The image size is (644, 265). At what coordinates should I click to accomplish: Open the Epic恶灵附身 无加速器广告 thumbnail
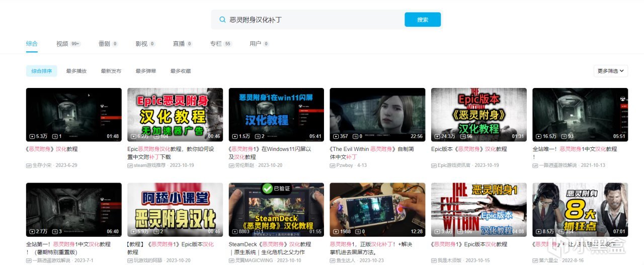[x=175, y=115]
